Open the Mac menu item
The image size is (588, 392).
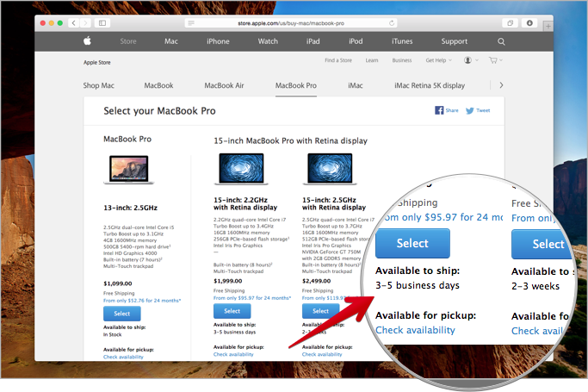(171, 41)
